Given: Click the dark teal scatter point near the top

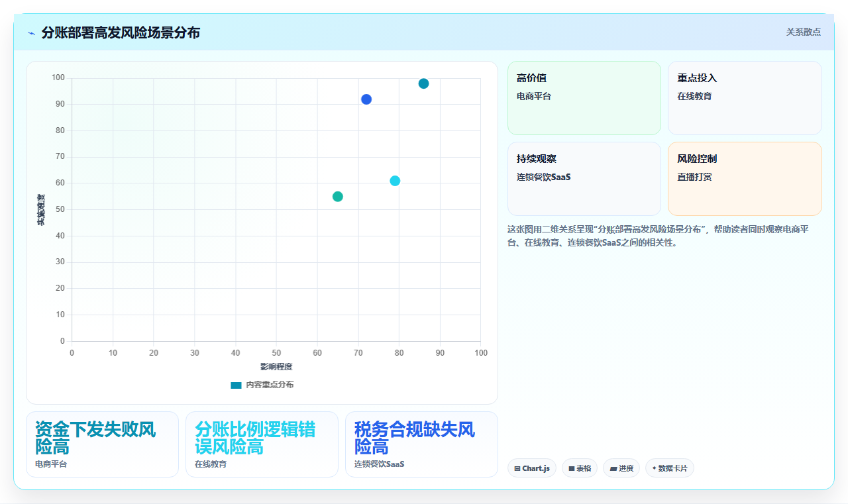Looking at the screenshot, I should (x=423, y=83).
